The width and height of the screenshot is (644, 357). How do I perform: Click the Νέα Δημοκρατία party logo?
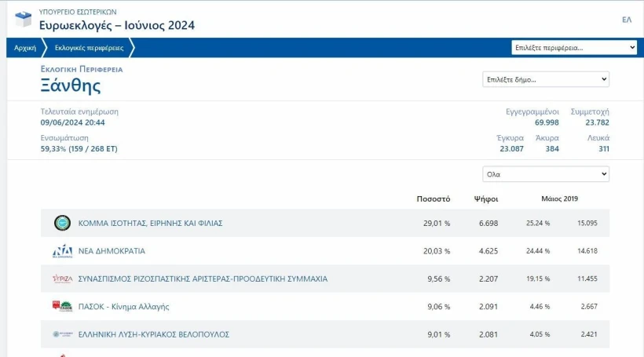pos(62,251)
